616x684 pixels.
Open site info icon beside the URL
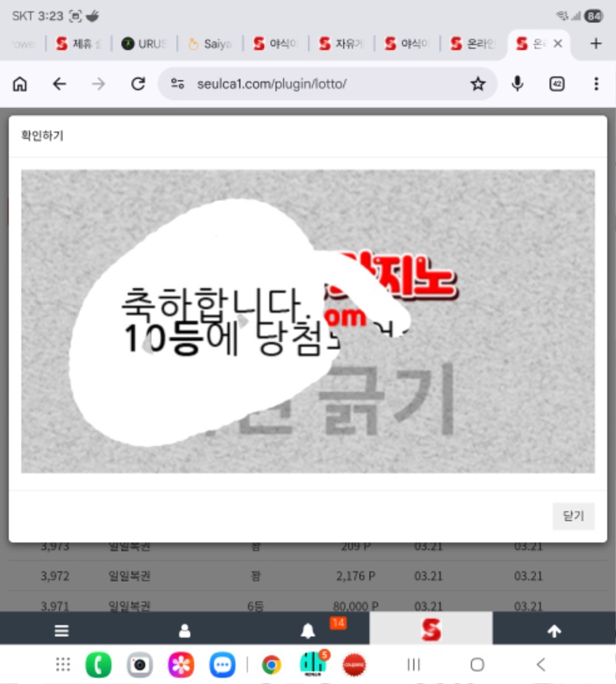tap(178, 85)
